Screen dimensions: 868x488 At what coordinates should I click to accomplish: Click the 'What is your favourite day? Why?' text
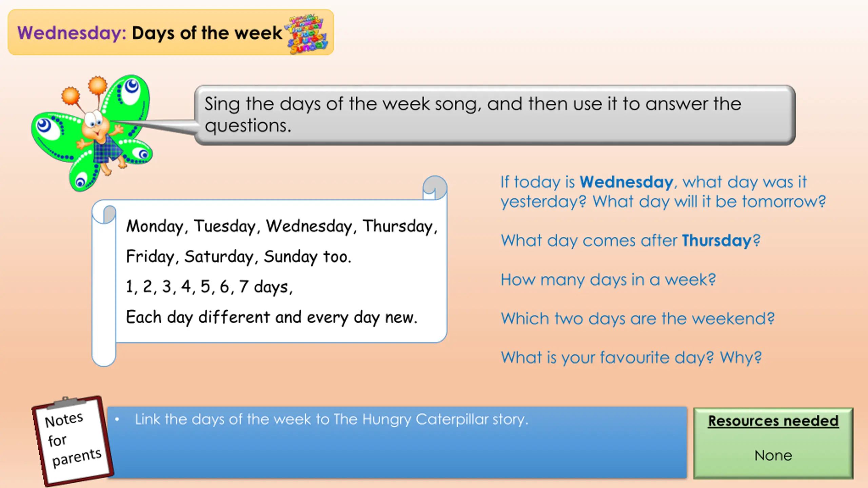pyautogui.click(x=631, y=358)
